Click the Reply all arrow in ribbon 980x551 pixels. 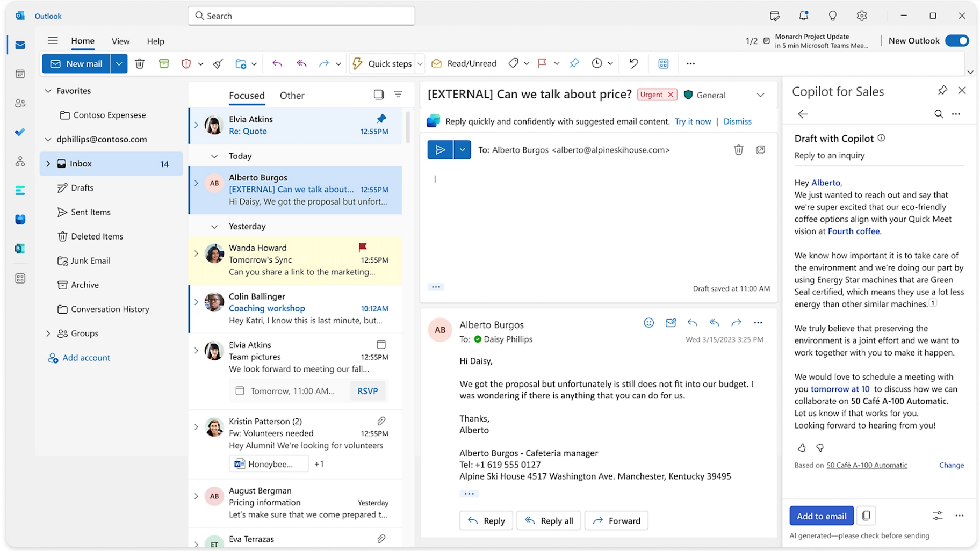[301, 63]
